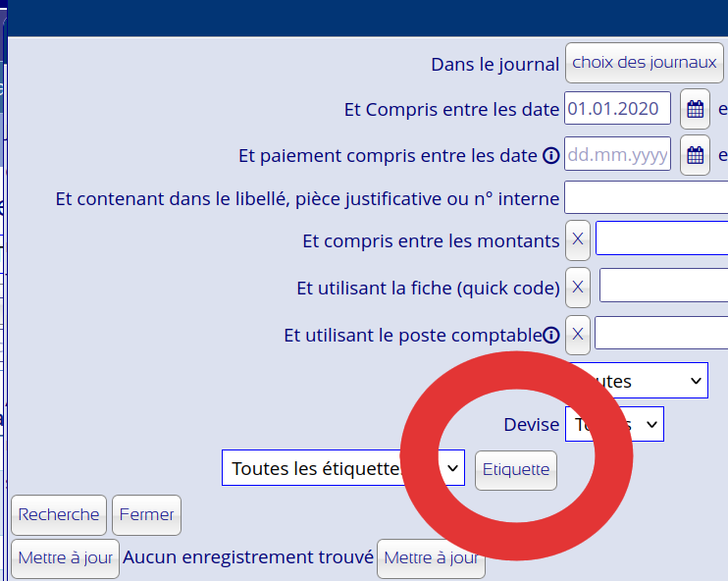Click info icon beside payment date label

pos(550,156)
